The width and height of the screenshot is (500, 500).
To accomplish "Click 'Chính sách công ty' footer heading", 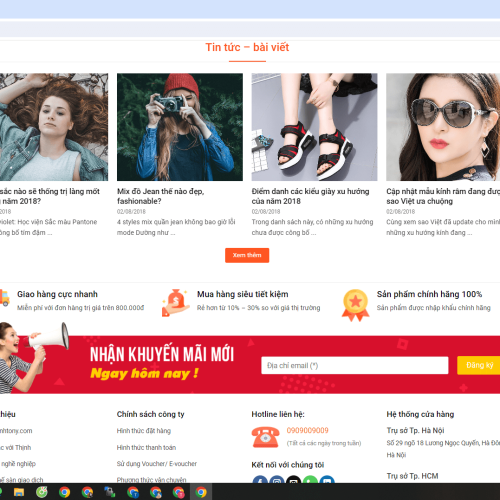I will [150, 414].
